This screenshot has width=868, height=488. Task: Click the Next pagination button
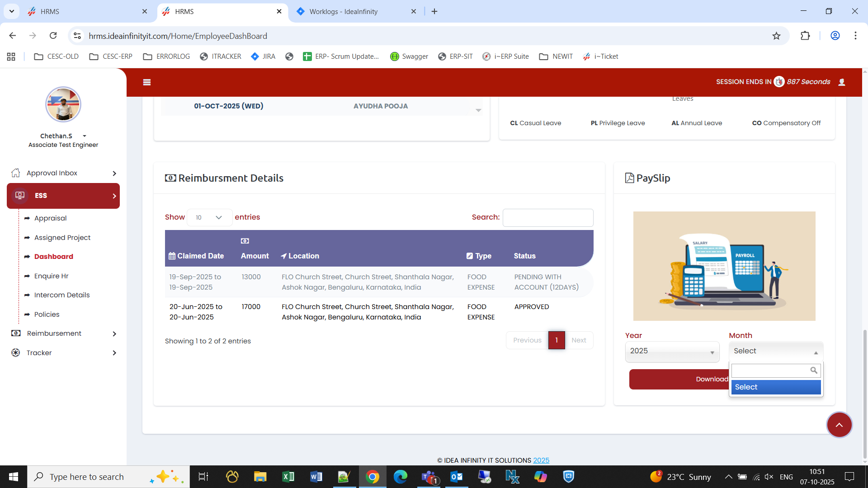pos(578,340)
